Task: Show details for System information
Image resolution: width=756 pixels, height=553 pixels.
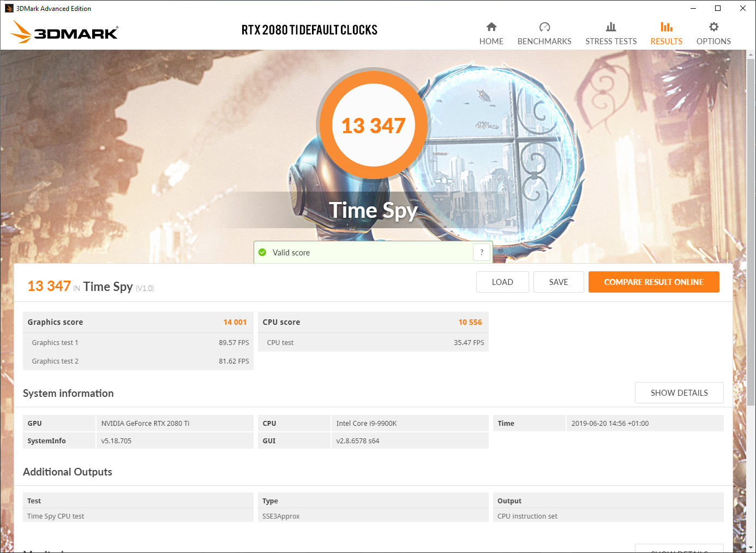Action: click(679, 393)
